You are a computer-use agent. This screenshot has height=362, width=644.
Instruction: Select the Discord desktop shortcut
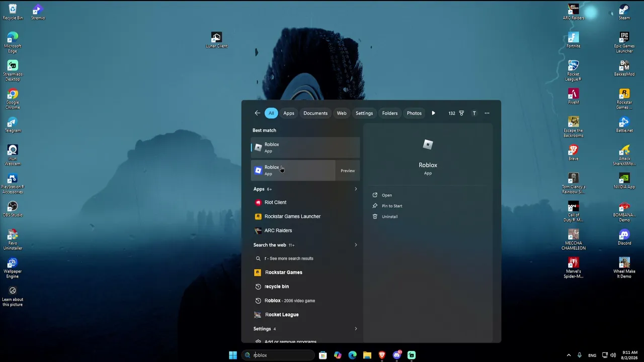(624, 237)
